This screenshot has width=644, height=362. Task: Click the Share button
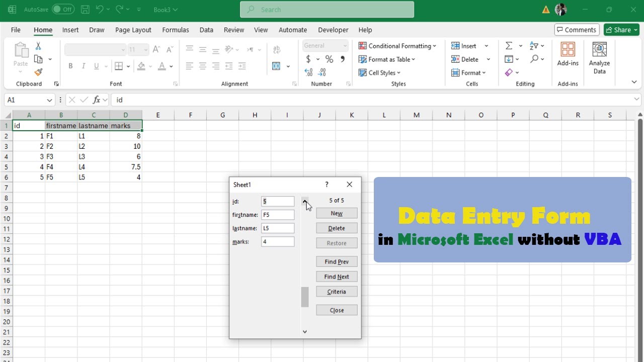pyautogui.click(x=621, y=30)
